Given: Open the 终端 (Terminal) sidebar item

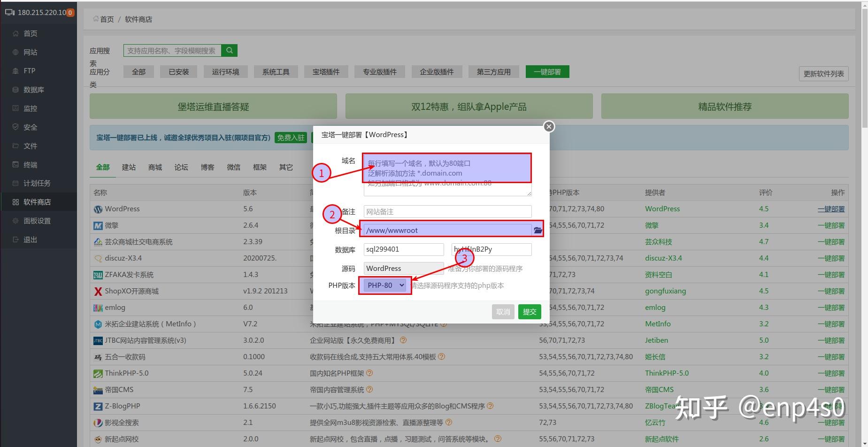Looking at the screenshot, I should (x=30, y=164).
